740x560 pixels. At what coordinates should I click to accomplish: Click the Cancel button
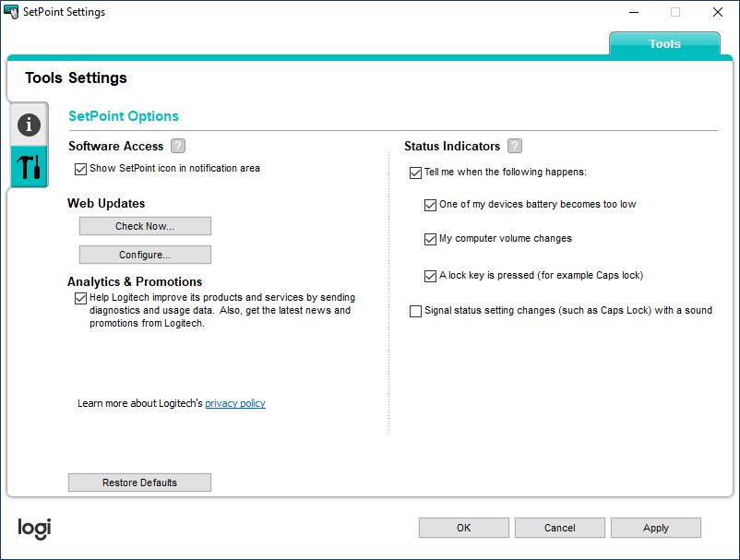(x=560, y=528)
